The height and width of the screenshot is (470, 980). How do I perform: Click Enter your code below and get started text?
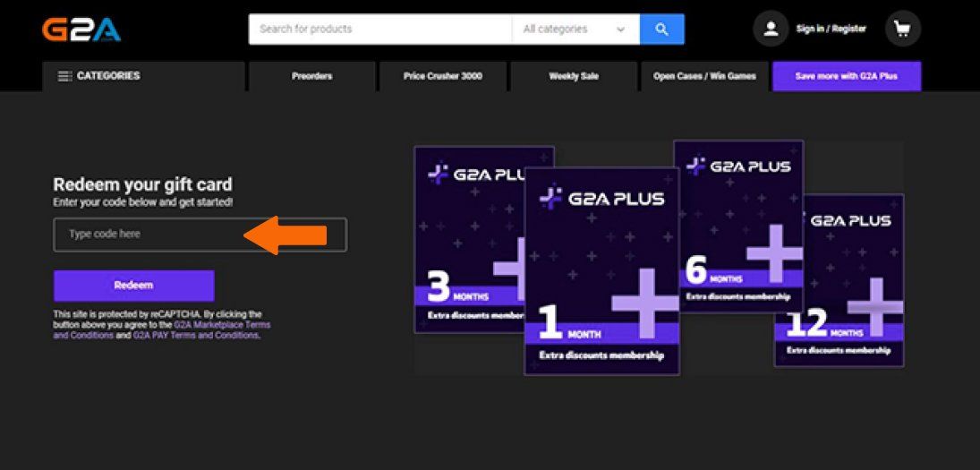point(142,202)
